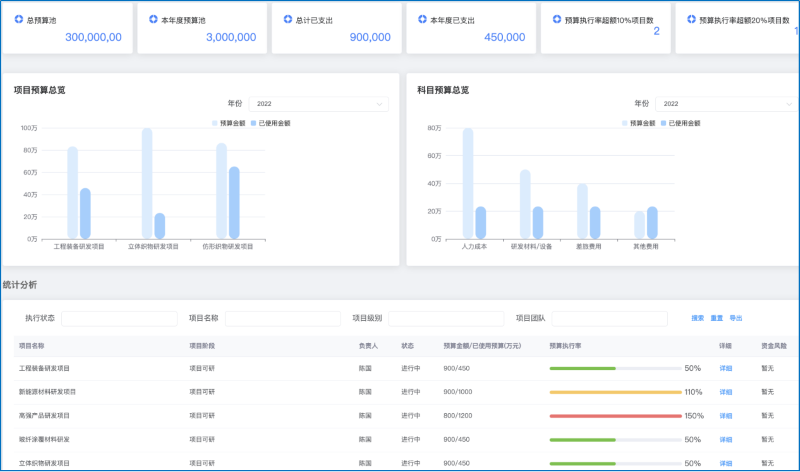Click the red 150% progress bar
Image resolution: width=800 pixels, height=472 pixels.
tap(615, 416)
